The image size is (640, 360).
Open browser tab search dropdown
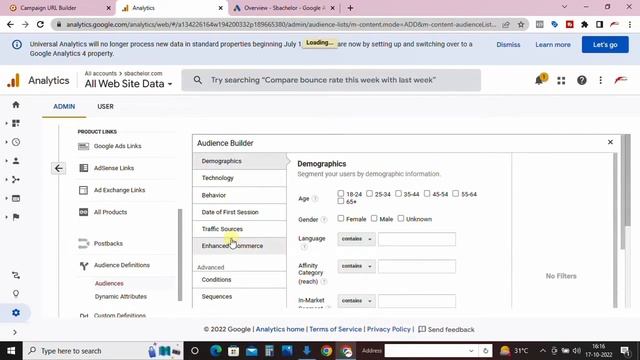click(x=564, y=7)
